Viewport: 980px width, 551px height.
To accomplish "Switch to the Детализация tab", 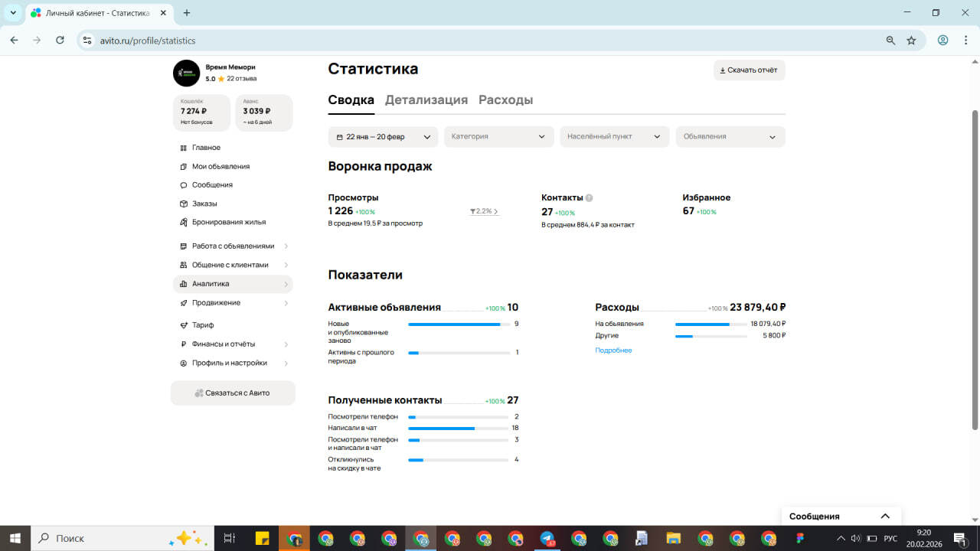I will [426, 100].
